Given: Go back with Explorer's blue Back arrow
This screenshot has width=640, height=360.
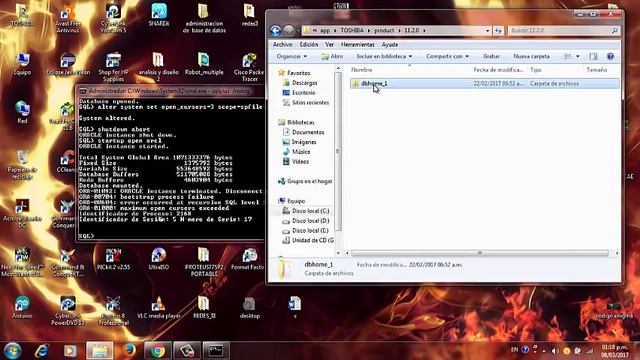Looking at the screenshot, I should [x=276, y=31].
